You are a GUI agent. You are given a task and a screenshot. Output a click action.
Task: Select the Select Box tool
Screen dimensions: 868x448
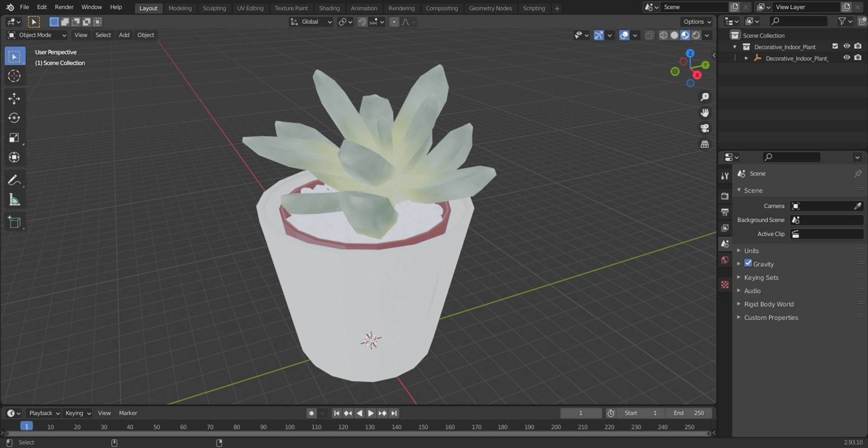(14, 57)
